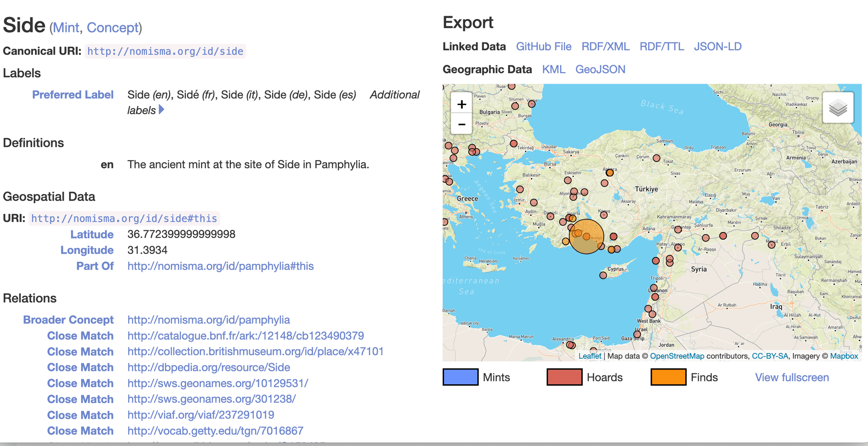Click the Longitude property label
The image size is (868, 446).
click(87, 250)
